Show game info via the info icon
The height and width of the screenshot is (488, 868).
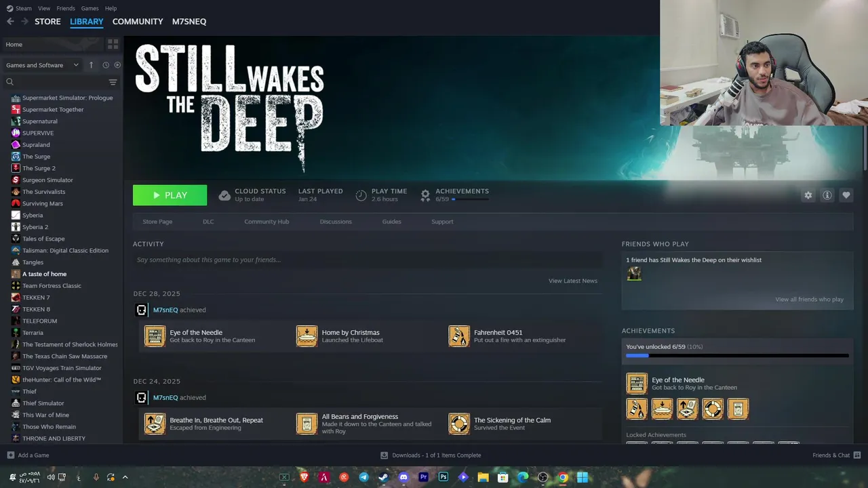(827, 195)
